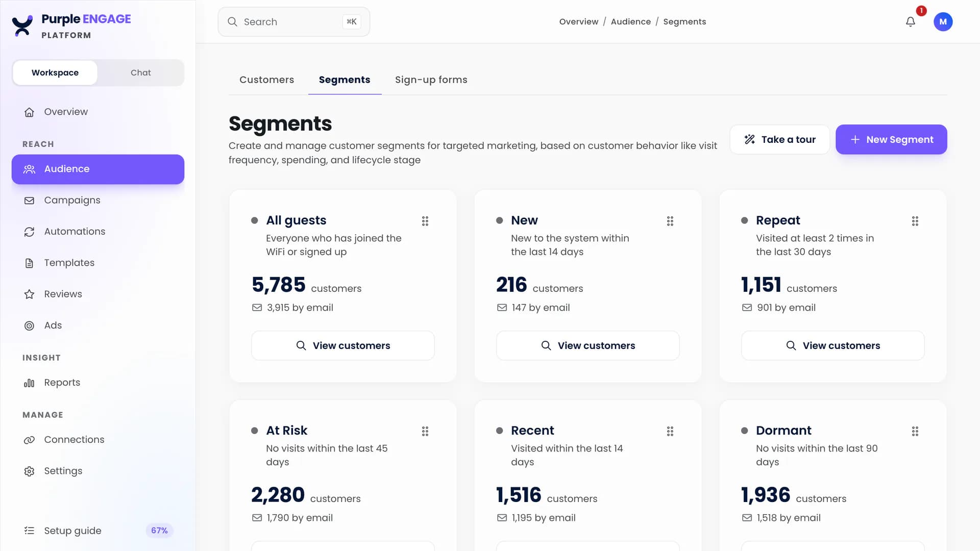The image size is (980, 551).
Task: Open options menu for Dormant segment
Action: 915,431
